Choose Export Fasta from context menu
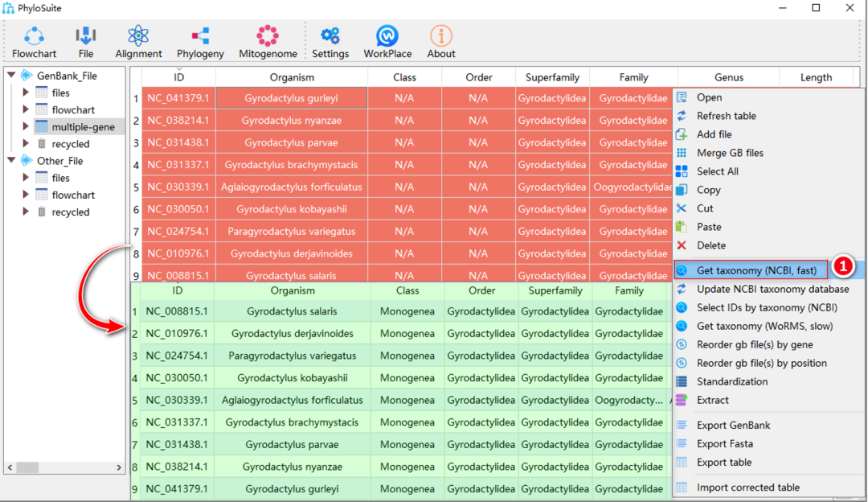The width and height of the screenshot is (868, 502). [x=725, y=444]
